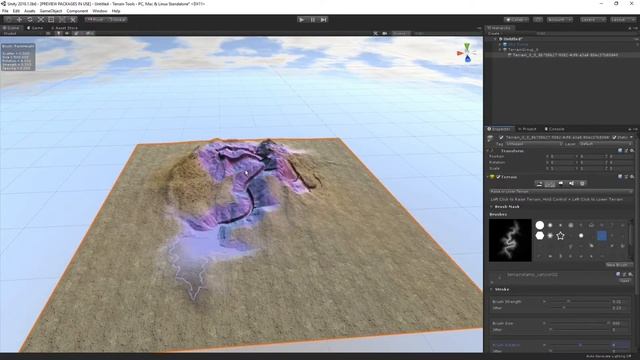Open the Cloud services button
Viewport: 640px width, 360px height.
(x=538, y=20)
